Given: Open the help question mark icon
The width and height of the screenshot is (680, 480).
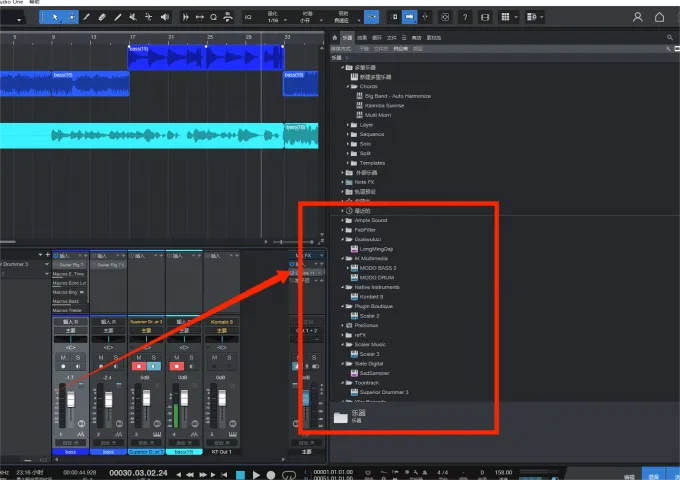Looking at the screenshot, I should click(x=465, y=17).
